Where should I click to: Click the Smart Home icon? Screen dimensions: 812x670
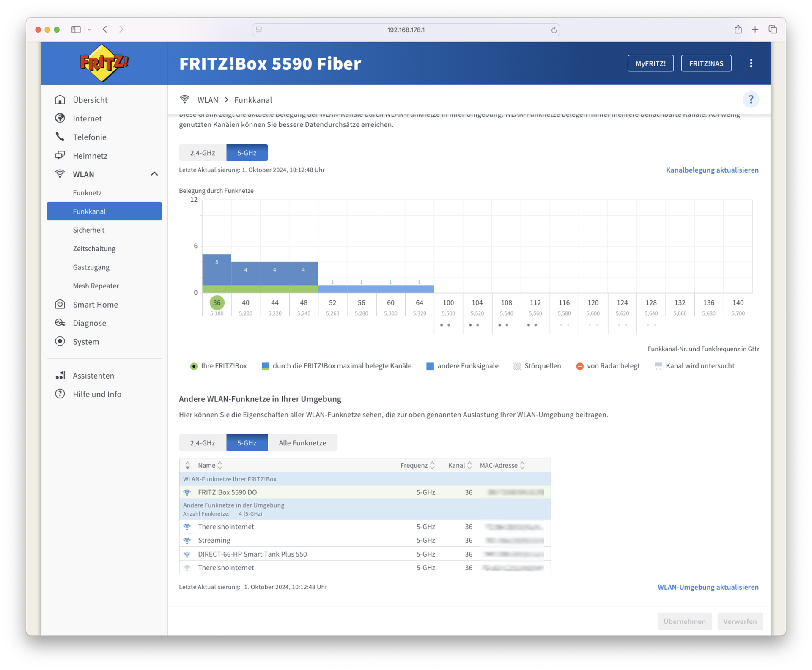click(60, 304)
